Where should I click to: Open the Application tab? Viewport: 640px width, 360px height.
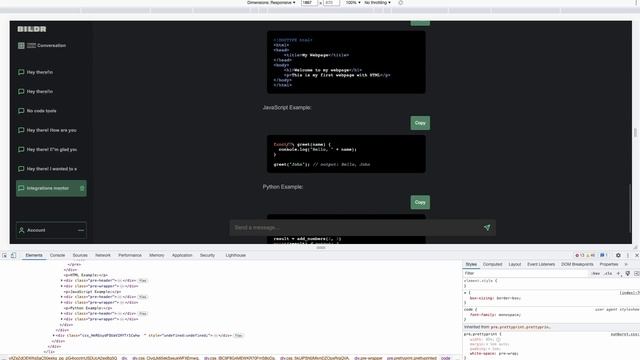(182, 255)
